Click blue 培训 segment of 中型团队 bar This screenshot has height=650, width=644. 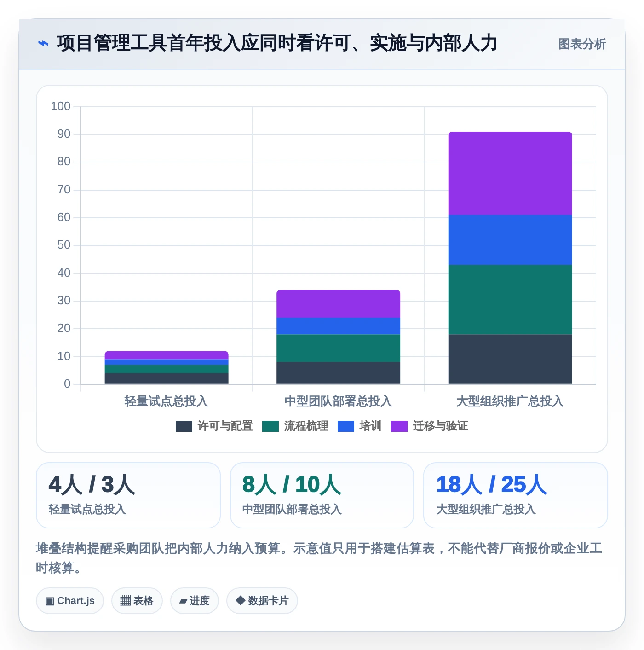(x=338, y=326)
